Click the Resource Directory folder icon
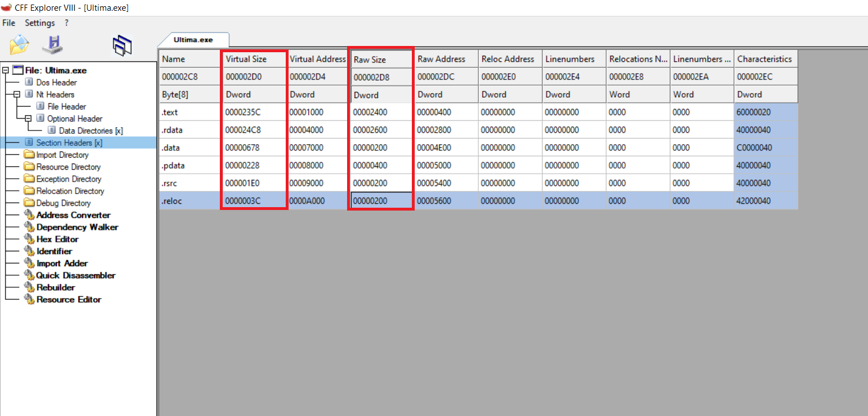Image resolution: width=868 pixels, height=416 pixels. pyautogui.click(x=29, y=167)
